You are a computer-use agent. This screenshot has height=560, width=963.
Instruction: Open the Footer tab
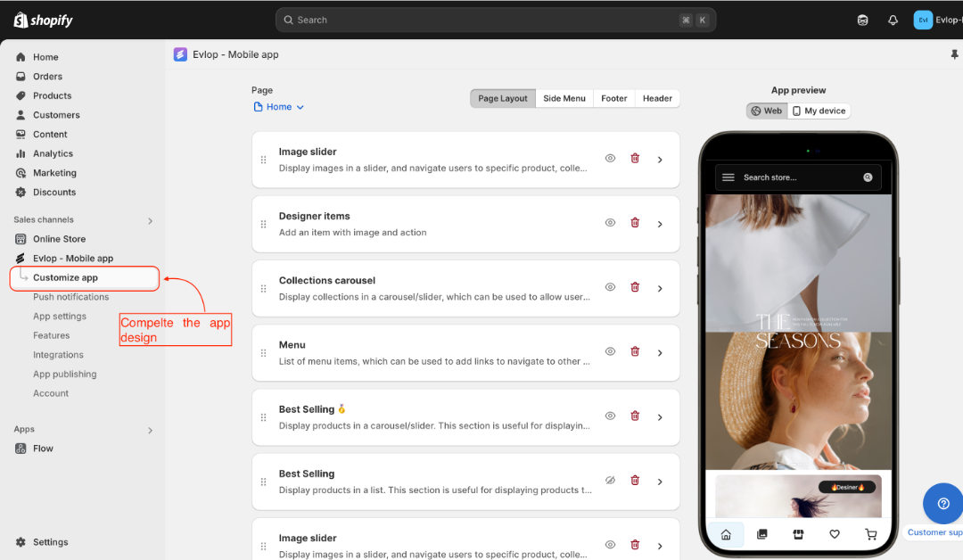click(x=613, y=98)
